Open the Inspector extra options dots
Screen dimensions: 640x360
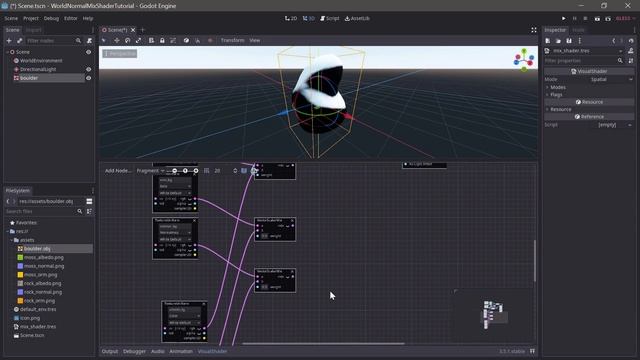580,41
